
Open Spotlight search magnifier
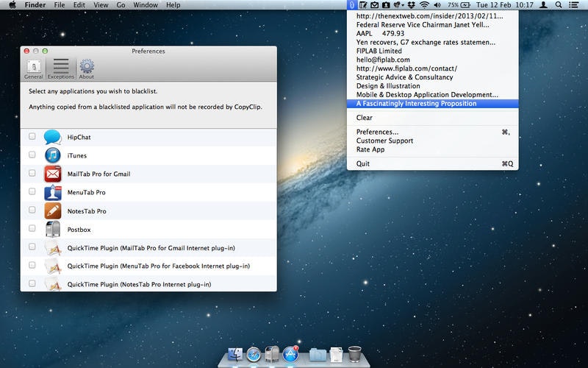tap(559, 5)
